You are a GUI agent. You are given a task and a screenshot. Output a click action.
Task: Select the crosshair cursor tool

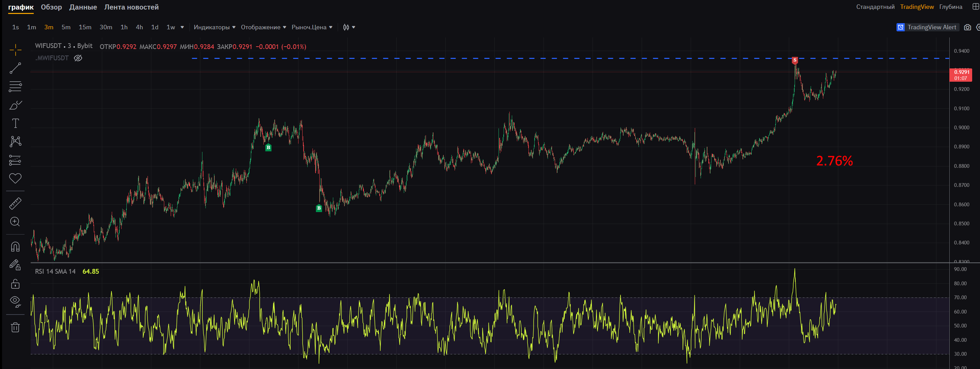[x=15, y=49]
